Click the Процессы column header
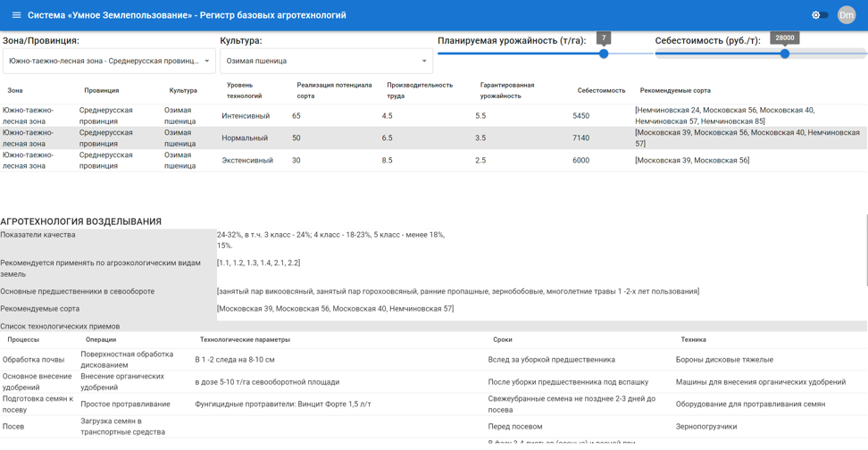The width and height of the screenshot is (868, 450). click(x=23, y=339)
